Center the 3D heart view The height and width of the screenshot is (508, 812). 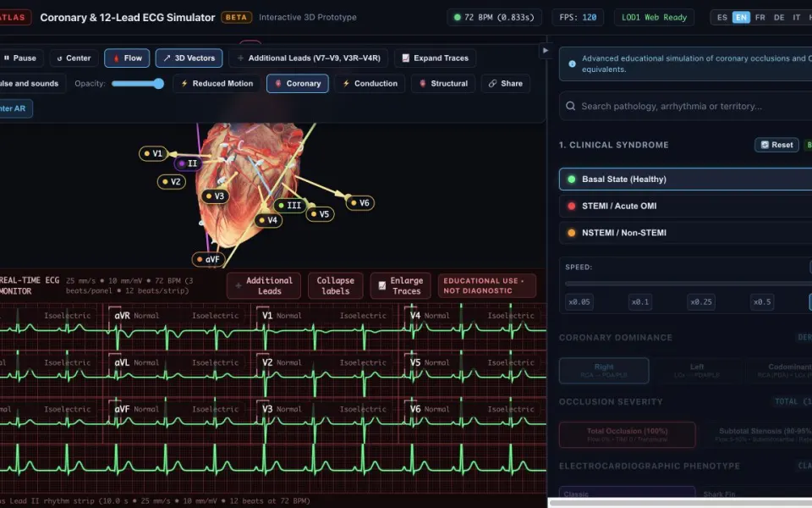click(x=74, y=58)
